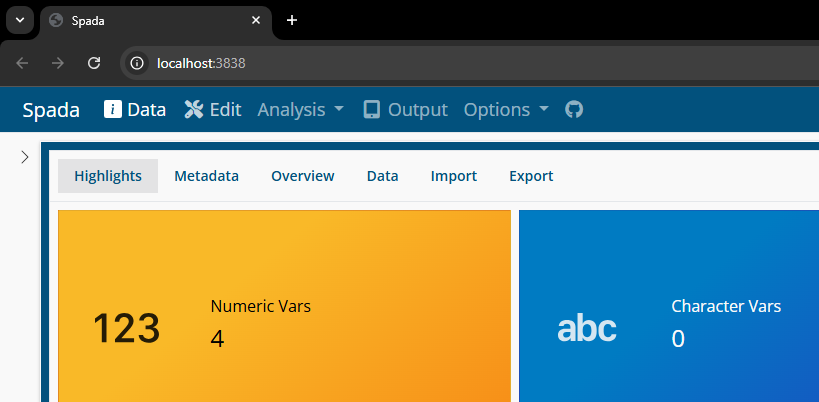
Task: Reload the page with the refresh button
Action: [x=94, y=63]
